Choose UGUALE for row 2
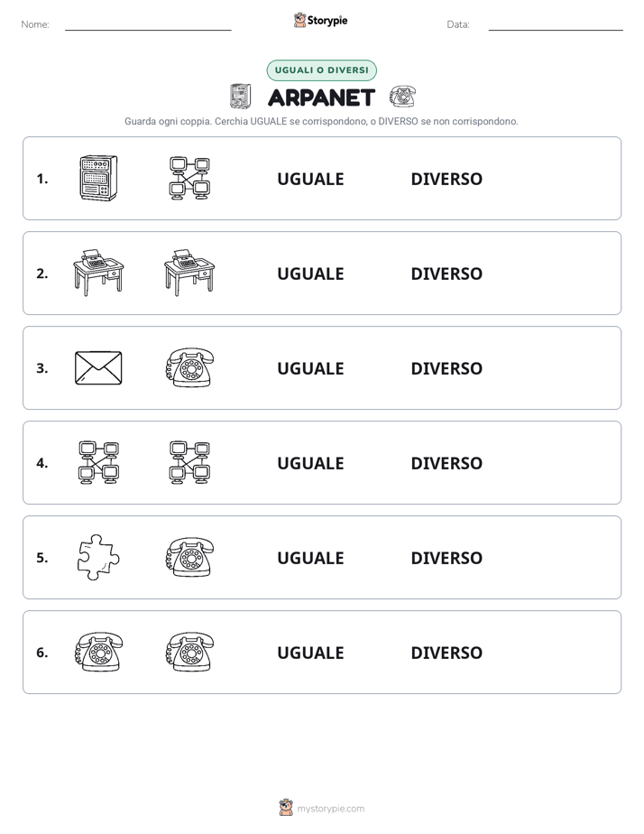 click(x=310, y=273)
